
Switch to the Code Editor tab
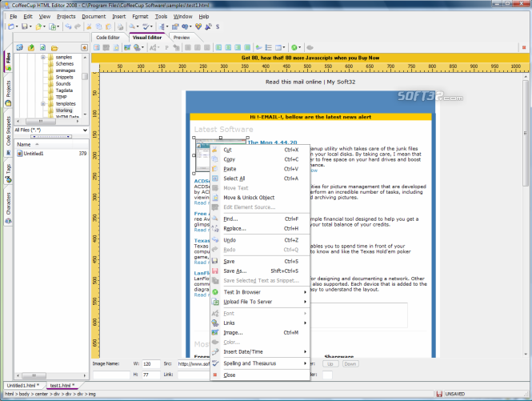tap(108, 38)
